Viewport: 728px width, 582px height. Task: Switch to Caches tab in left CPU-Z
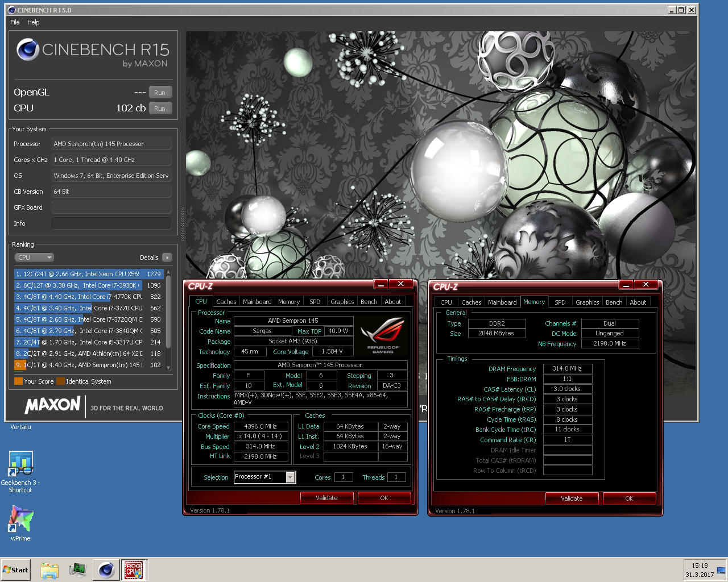(226, 302)
